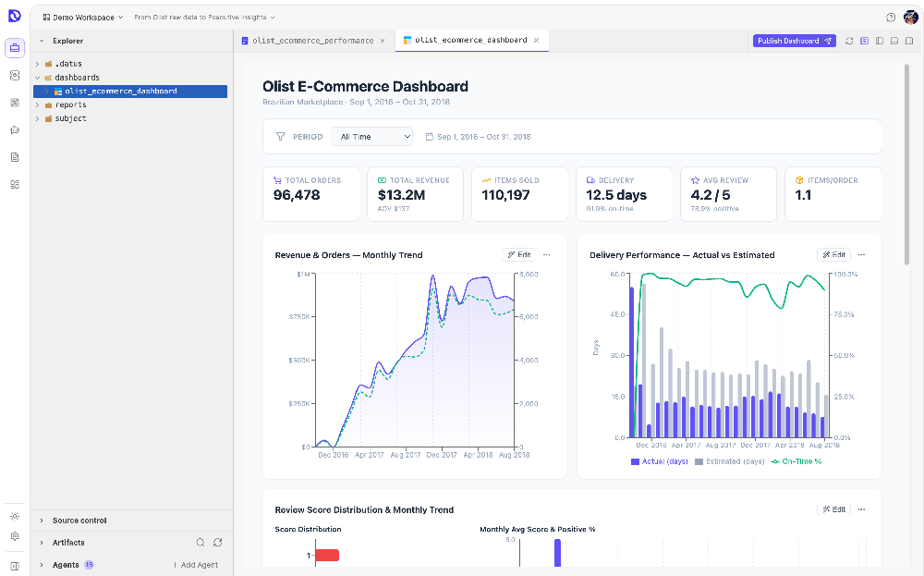This screenshot has width=924, height=576.
Task: Toggle left side panel layout icon
Action: coord(880,41)
